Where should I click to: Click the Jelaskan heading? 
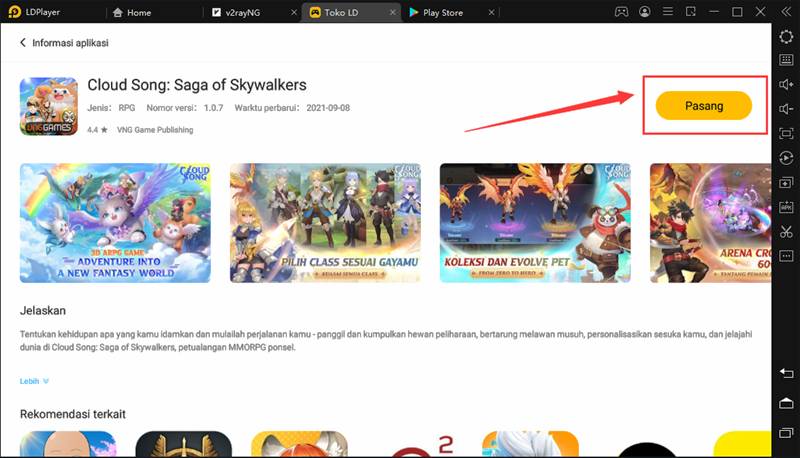[x=43, y=311]
